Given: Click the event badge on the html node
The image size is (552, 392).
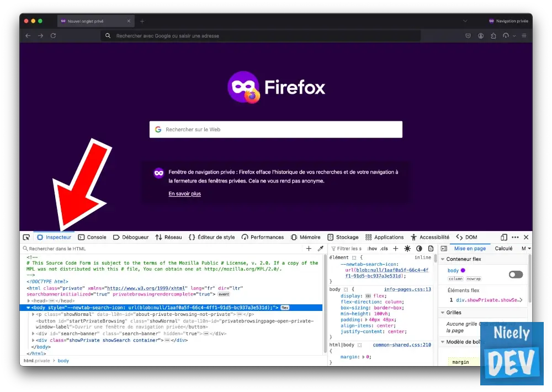Looking at the screenshot, I should point(224,294).
